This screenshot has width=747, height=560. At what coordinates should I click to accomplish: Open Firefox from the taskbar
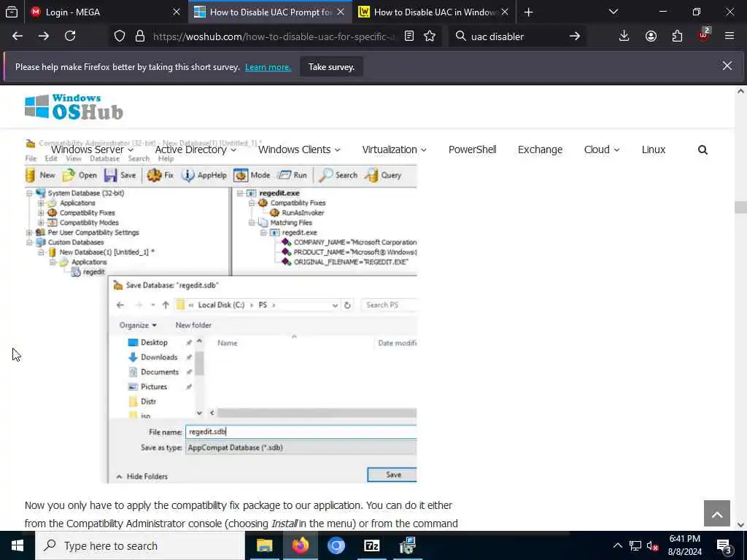point(300,545)
